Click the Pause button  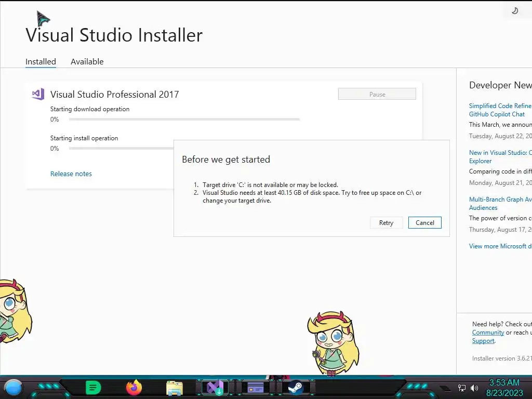coord(377,94)
